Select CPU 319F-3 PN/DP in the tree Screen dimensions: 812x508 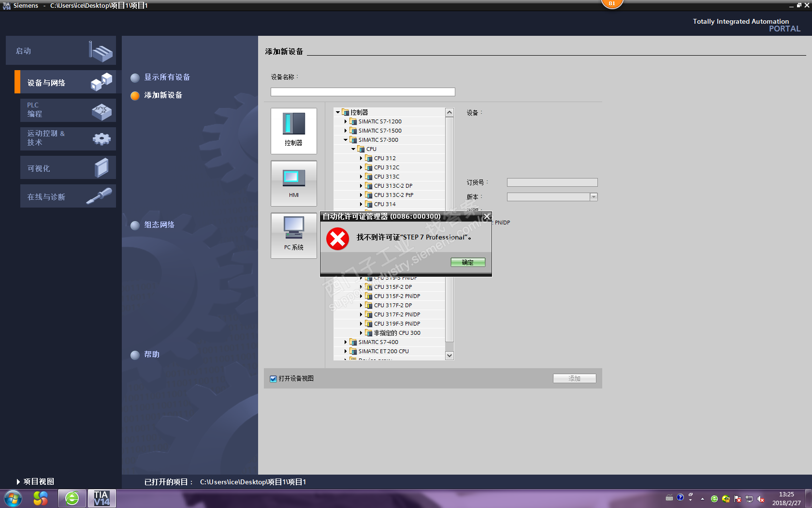(x=397, y=324)
